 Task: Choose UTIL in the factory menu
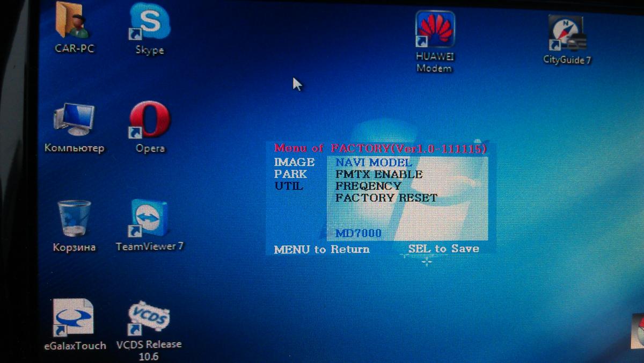click(289, 186)
